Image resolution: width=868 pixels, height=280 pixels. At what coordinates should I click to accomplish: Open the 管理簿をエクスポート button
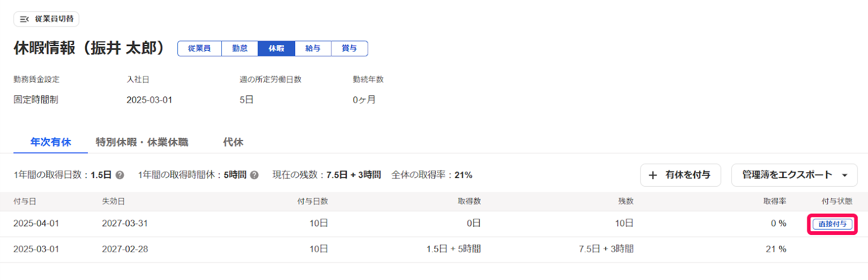(794, 175)
